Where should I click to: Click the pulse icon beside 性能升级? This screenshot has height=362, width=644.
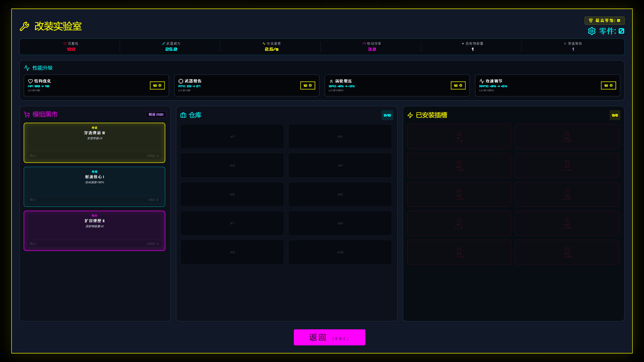click(27, 68)
